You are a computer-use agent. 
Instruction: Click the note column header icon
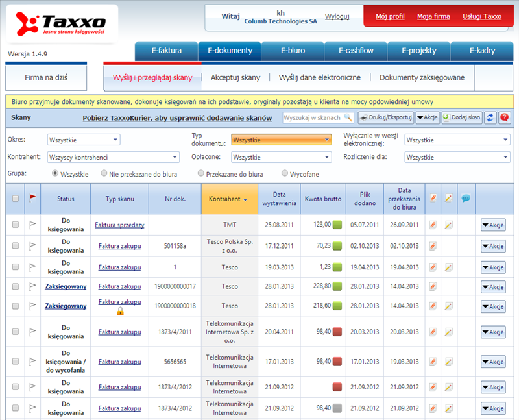[x=448, y=199]
